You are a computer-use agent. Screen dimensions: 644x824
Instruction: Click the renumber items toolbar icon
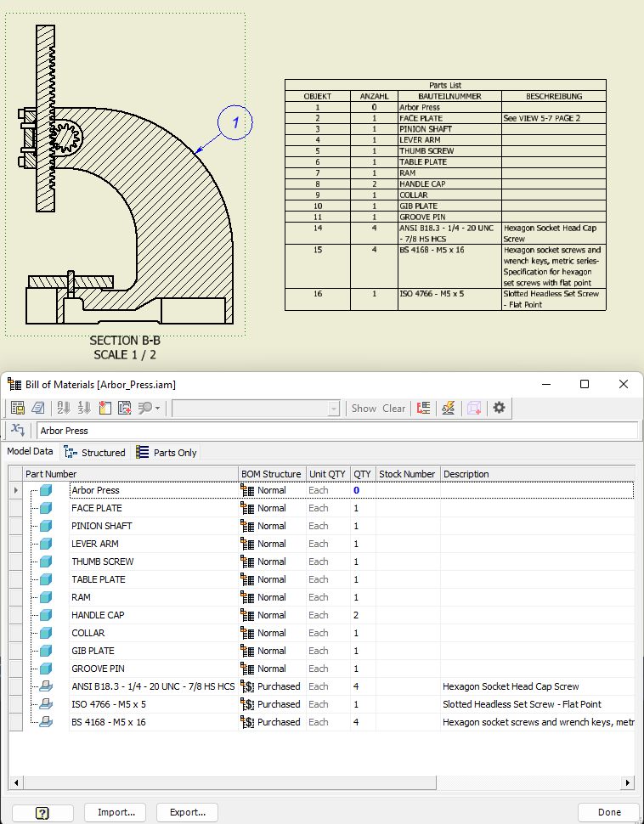point(84,408)
